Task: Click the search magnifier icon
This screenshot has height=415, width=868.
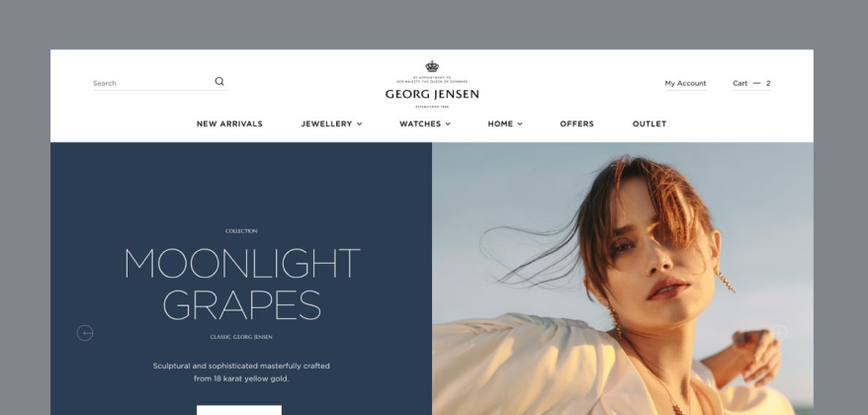Action: 219,81
